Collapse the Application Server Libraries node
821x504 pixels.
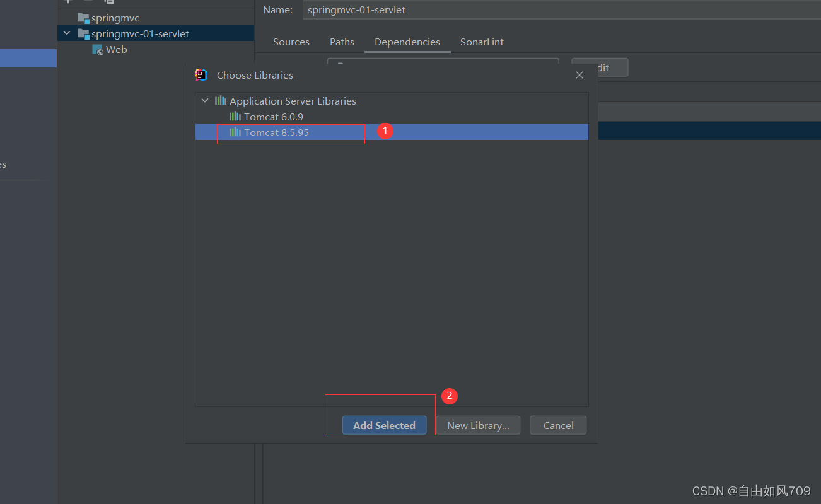click(205, 101)
